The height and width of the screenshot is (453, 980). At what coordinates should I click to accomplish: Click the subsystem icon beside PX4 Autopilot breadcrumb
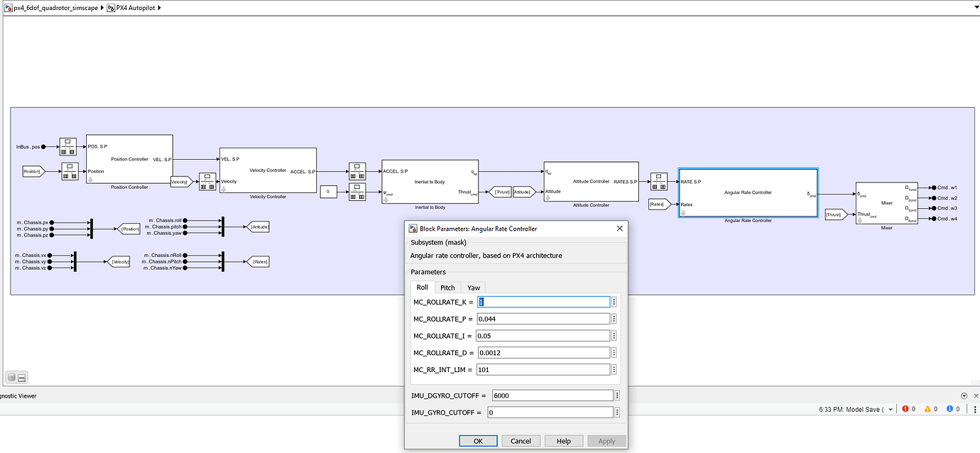(110, 7)
